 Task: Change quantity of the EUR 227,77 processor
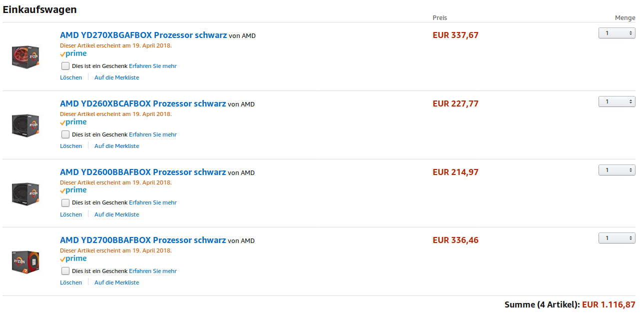[617, 101]
